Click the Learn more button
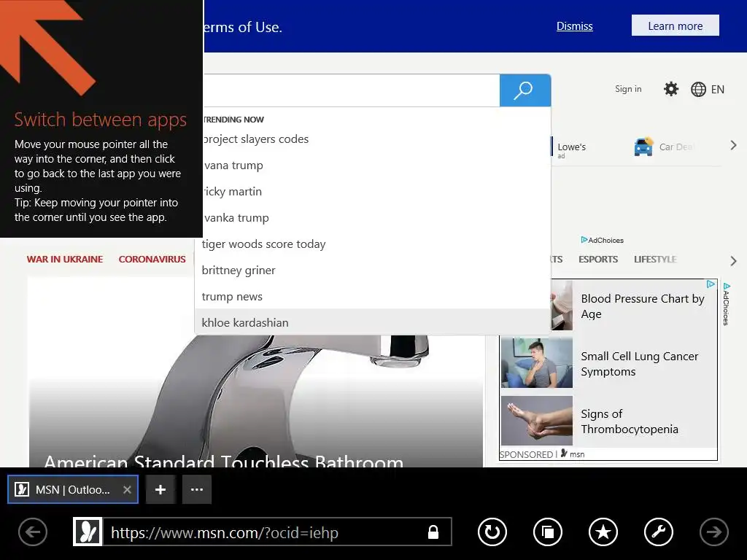This screenshot has height=560, width=747. (x=675, y=26)
